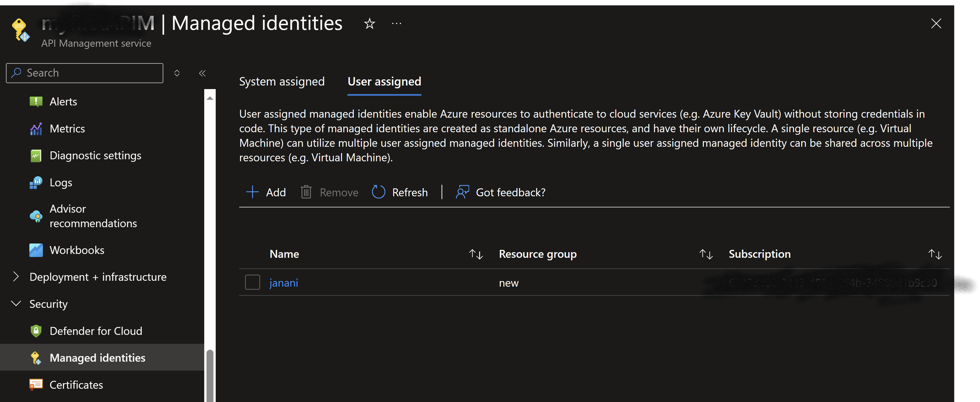Add a new user assigned identity

[266, 192]
